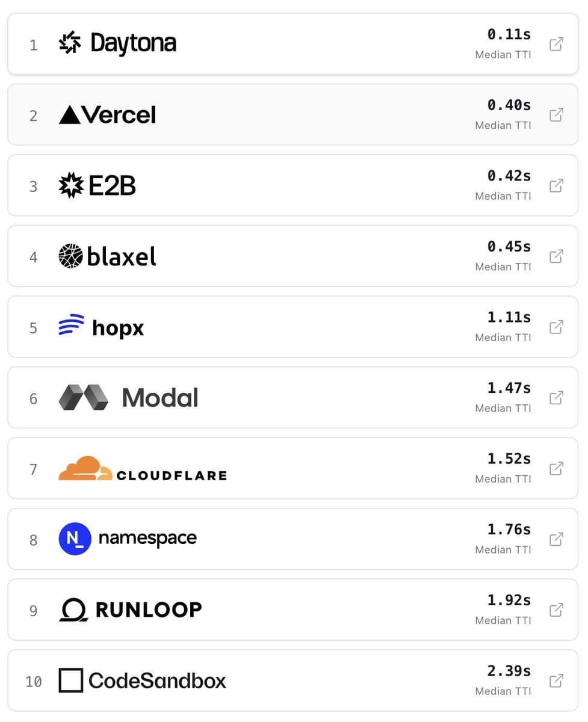This screenshot has height=722, width=588.
Task: Click the namespace blue circle logo
Action: 74,538
